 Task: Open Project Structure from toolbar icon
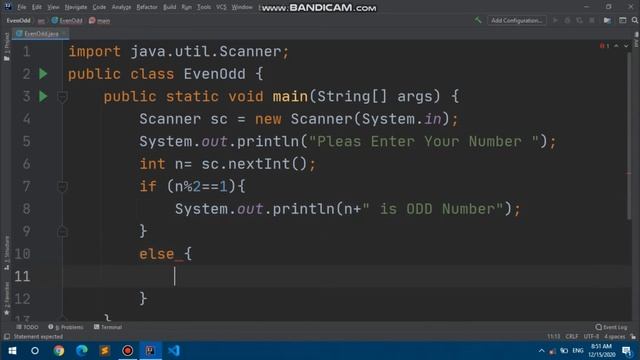coord(607,20)
